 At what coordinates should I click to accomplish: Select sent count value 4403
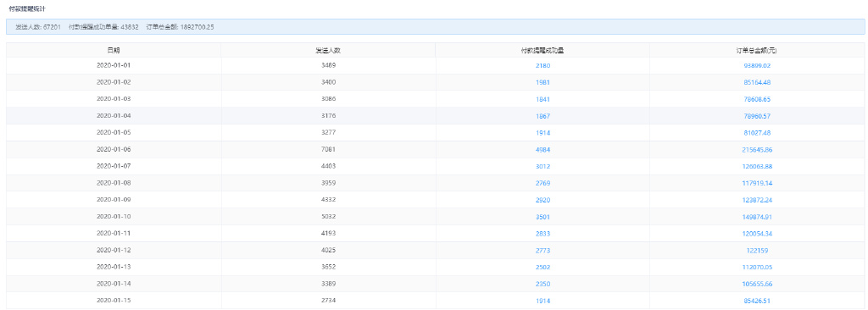[x=328, y=167]
